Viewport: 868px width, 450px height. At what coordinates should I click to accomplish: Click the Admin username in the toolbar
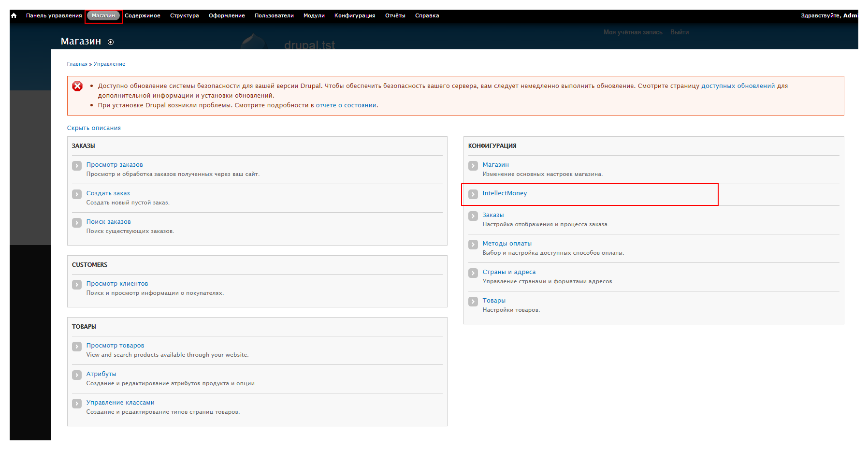[x=851, y=15]
